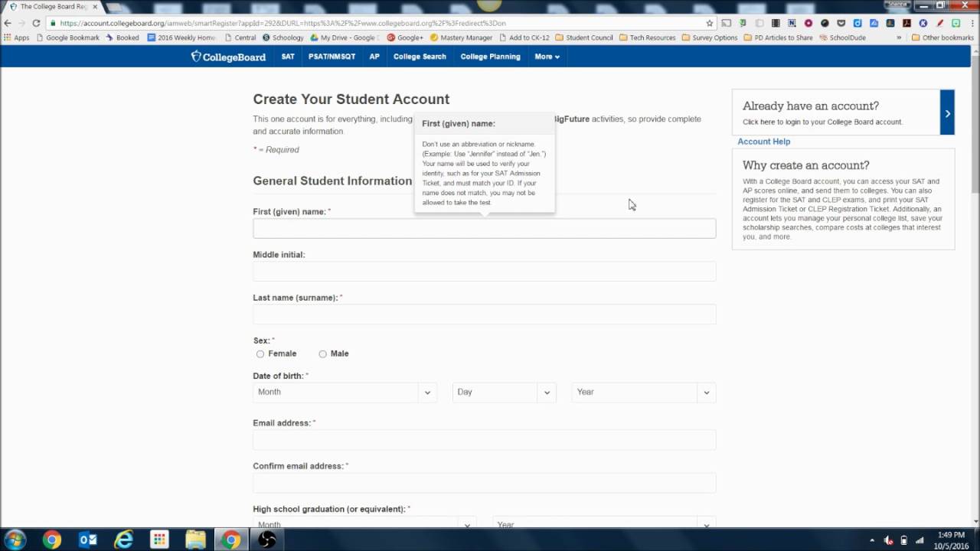Open the Google Bookmark bookmark
Screen dimensions: 980x551
pos(67,37)
